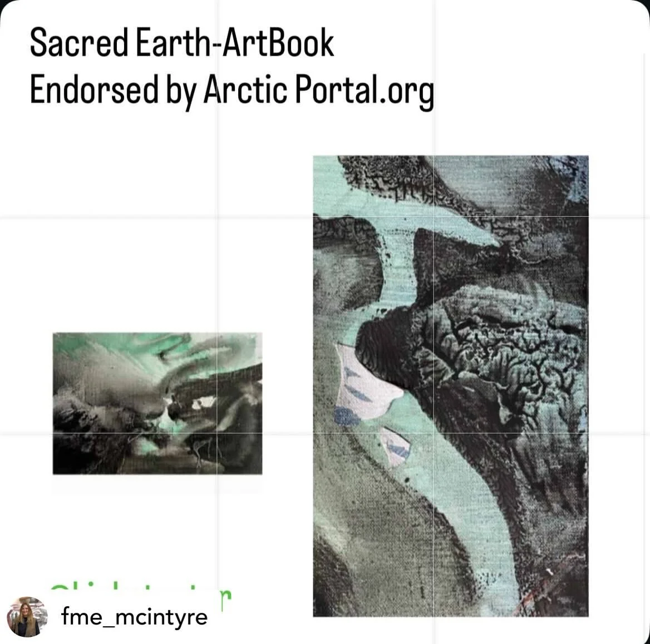Image resolution: width=650 pixels, height=644 pixels.
Task: Click the smaller white fragment in large painting
Action: pos(394,447)
